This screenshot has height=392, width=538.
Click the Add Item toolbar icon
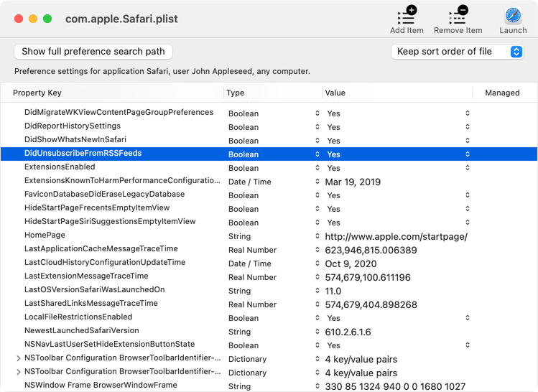pos(407,15)
